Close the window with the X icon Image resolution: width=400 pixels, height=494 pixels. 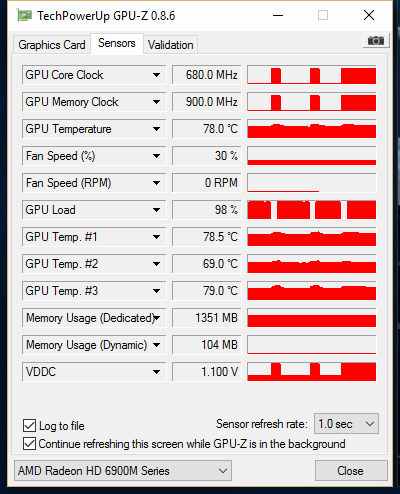(x=369, y=15)
